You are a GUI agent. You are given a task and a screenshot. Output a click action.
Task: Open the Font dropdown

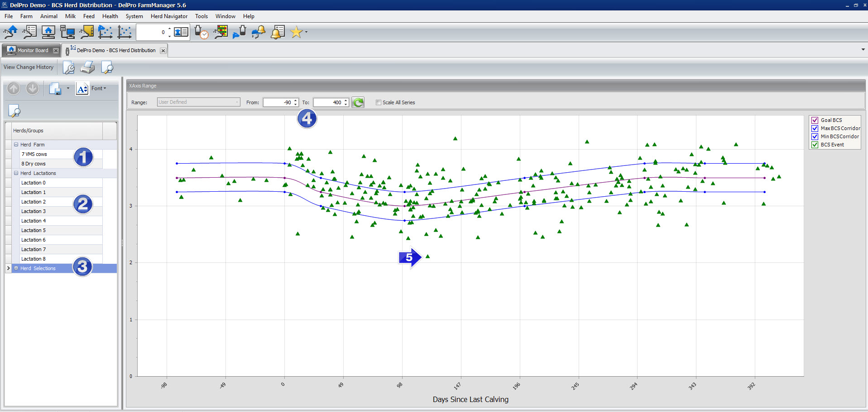tap(99, 88)
